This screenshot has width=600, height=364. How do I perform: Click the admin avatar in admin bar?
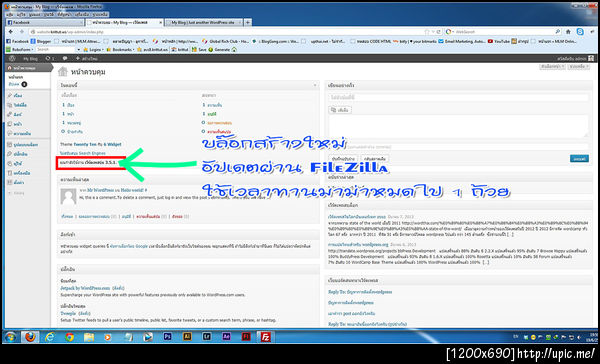[x=591, y=59]
